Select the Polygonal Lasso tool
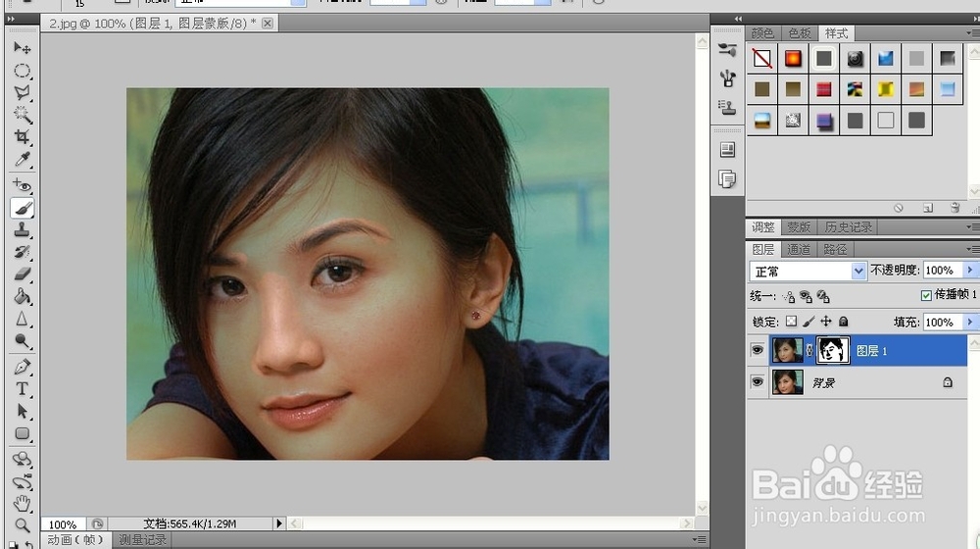 22,92
